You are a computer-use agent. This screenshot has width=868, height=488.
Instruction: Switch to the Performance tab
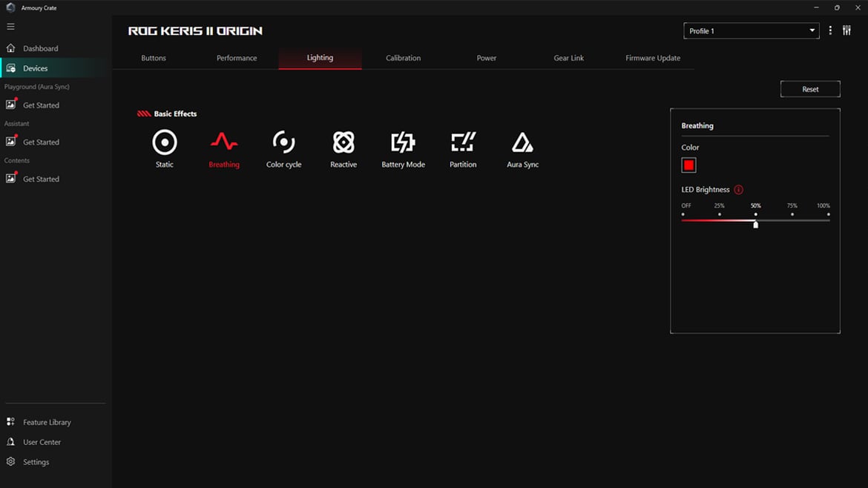[237, 58]
